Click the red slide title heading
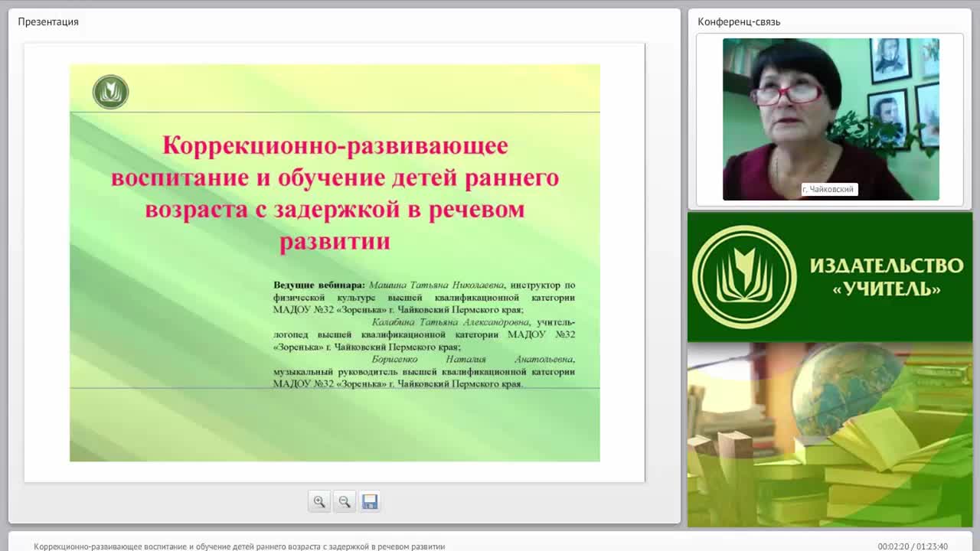980x551 pixels. pyautogui.click(x=335, y=193)
